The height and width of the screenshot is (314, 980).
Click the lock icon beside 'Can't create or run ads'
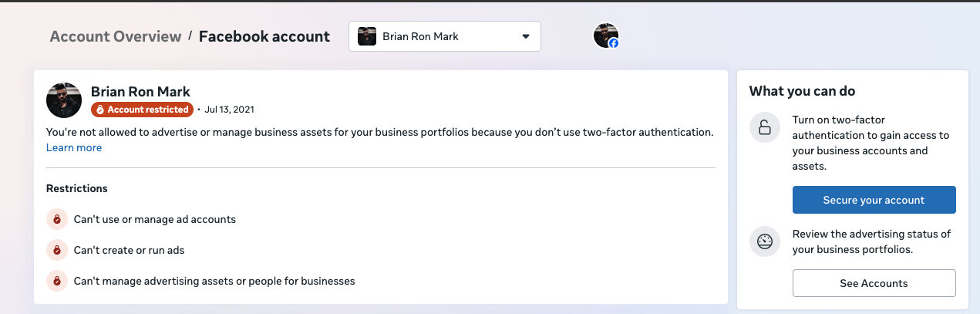pos(56,250)
